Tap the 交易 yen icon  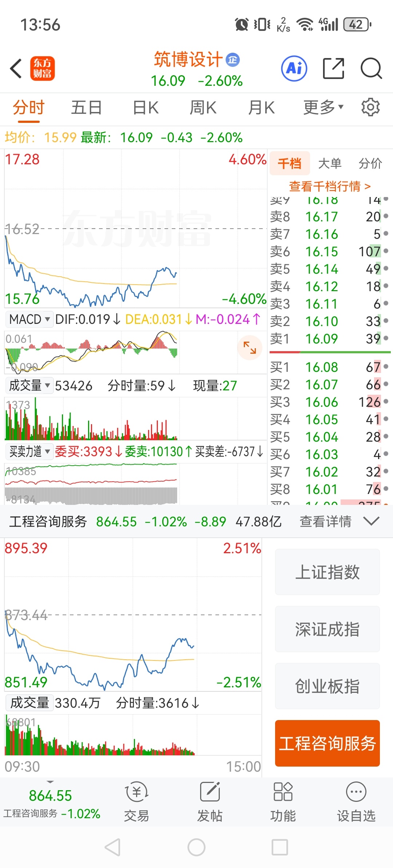tap(136, 792)
